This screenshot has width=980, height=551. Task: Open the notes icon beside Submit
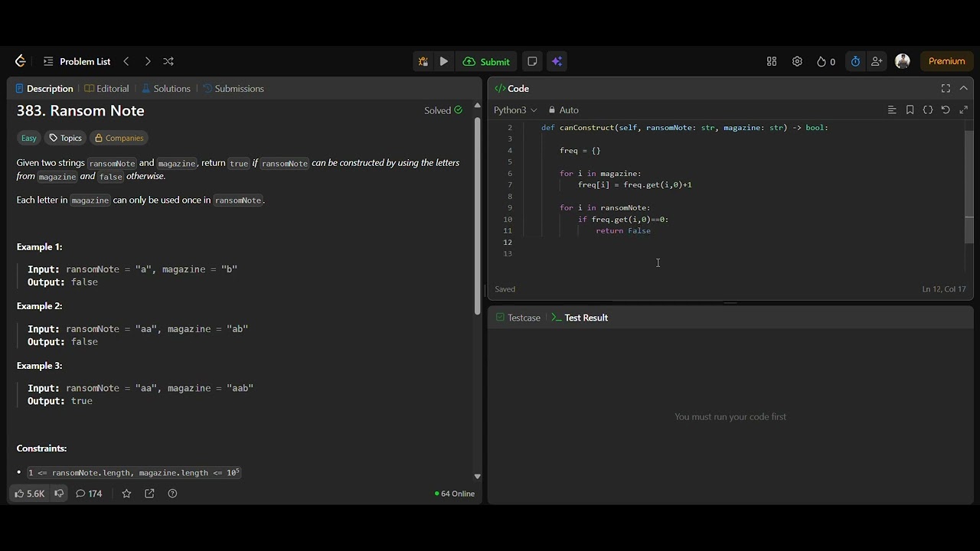[x=533, y=61]
